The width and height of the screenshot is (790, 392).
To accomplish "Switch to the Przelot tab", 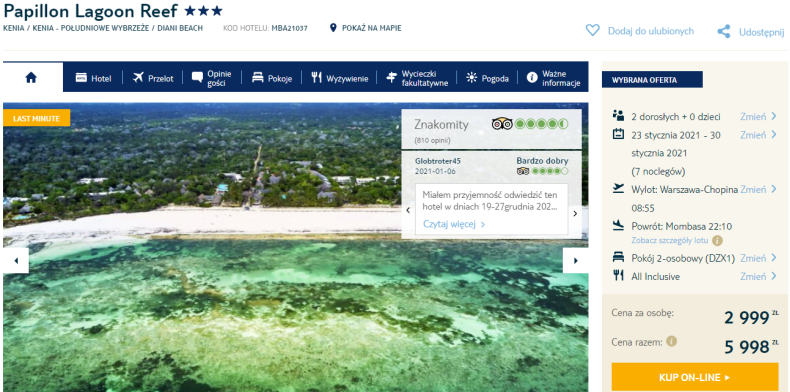I will pyautogui.click(x=153, y=78).
